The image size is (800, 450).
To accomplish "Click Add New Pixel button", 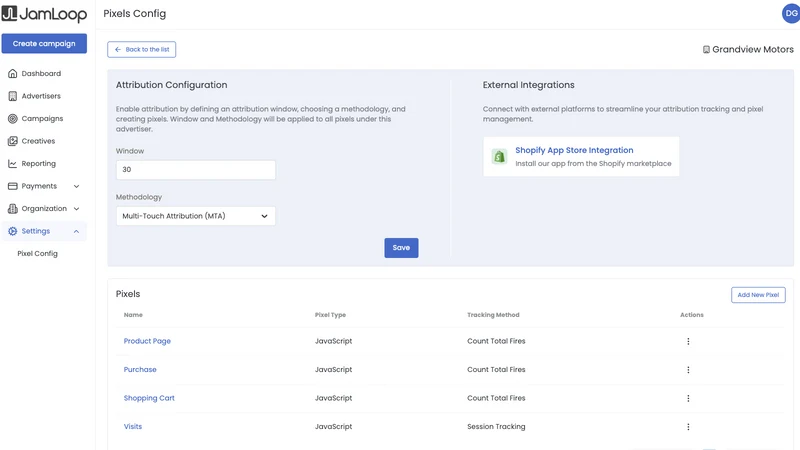I will click(x=758, y=295).
